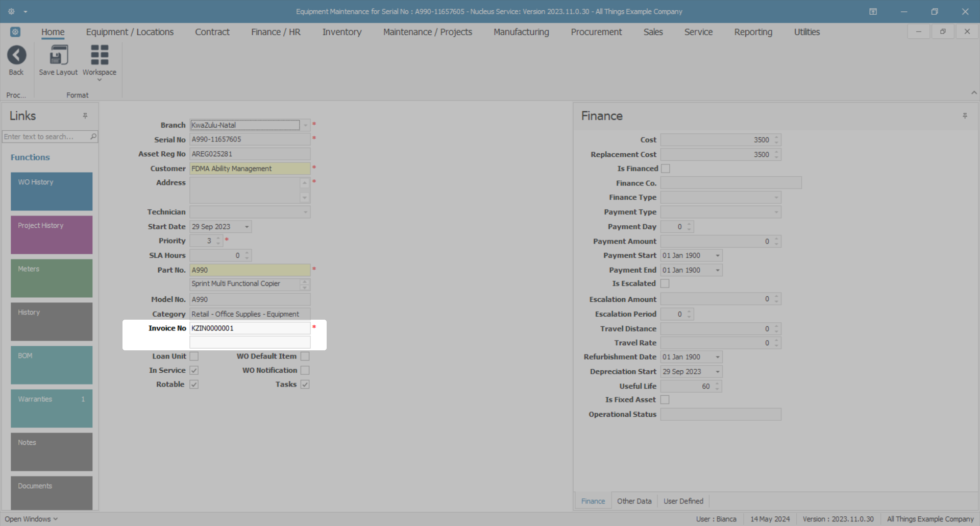Toggle the Tasks checkbox

pos(305,385)
